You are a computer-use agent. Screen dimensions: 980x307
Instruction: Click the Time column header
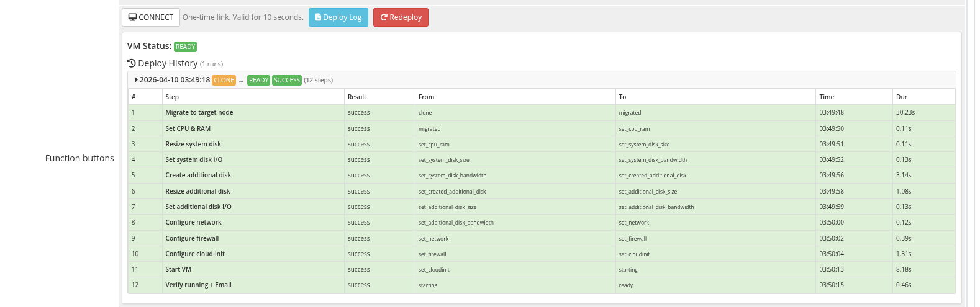click(827, 97)
